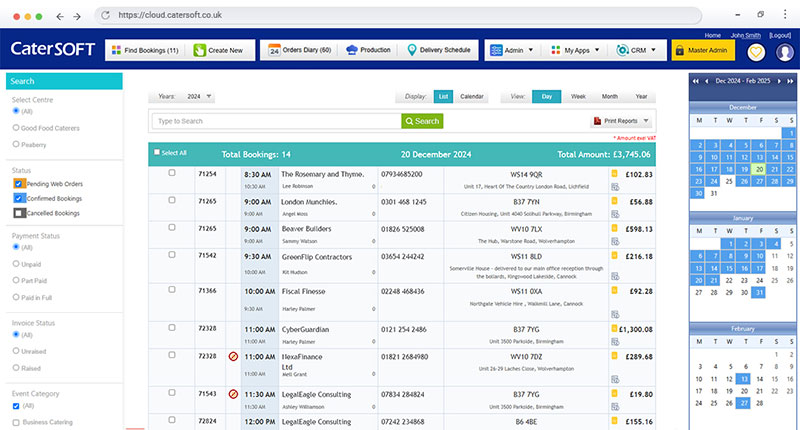
Task: Click the CaterSOFT logo
Action: click(x=53, y=49)
